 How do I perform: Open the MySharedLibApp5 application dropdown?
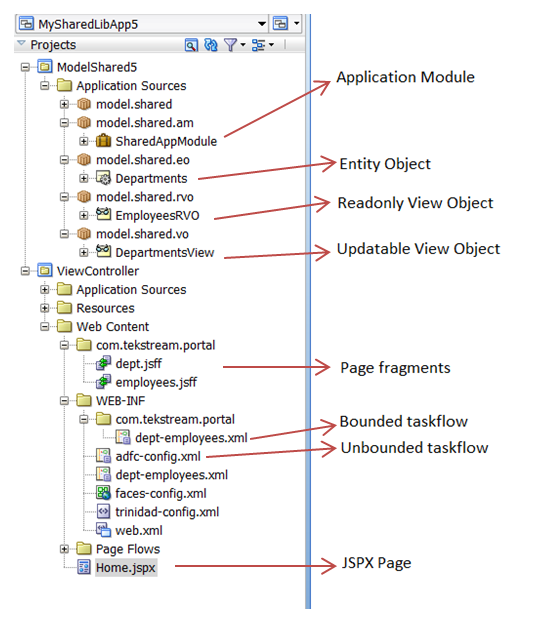[x=262, y=24]
